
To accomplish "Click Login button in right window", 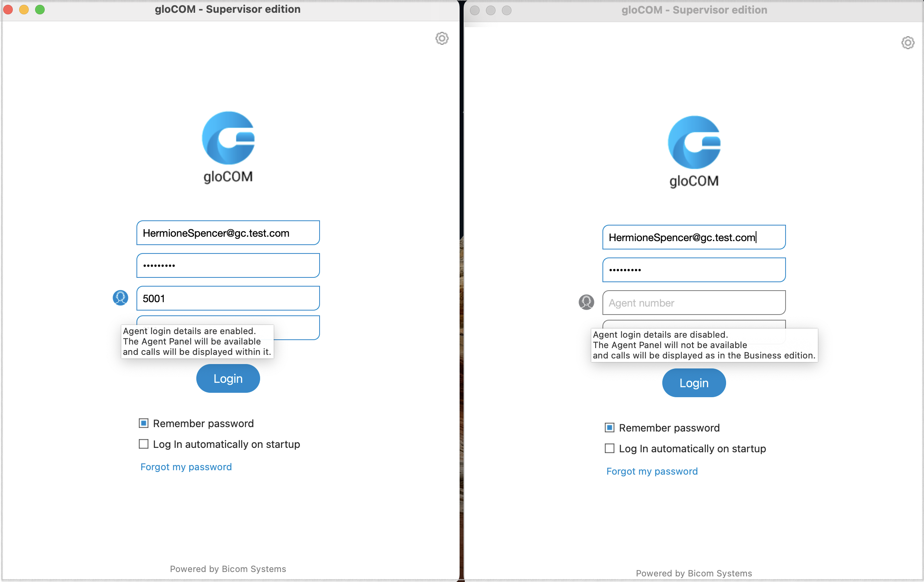I will coord(693,383).
